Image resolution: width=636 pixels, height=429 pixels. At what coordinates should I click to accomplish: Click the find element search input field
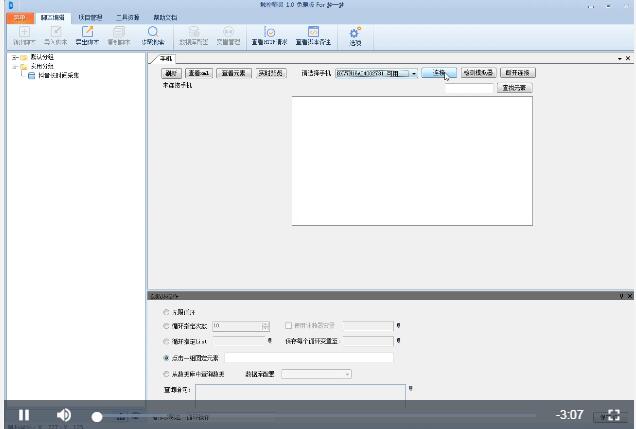tap(469, 88)
